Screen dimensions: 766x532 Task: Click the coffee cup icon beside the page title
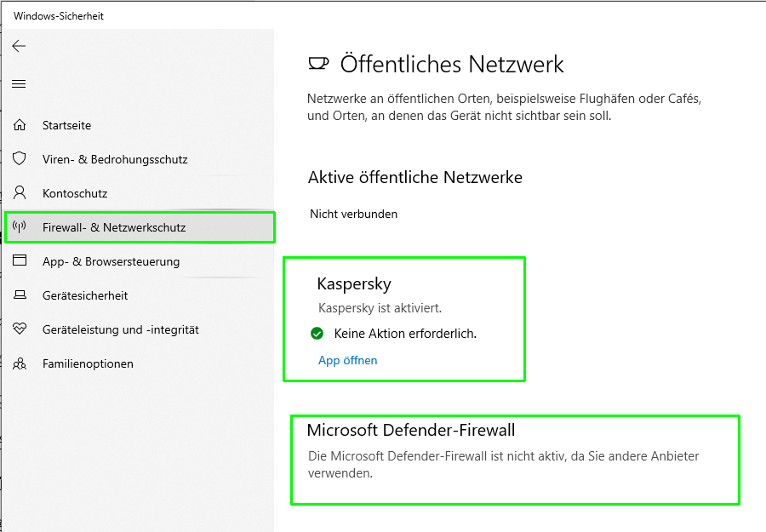318,64
